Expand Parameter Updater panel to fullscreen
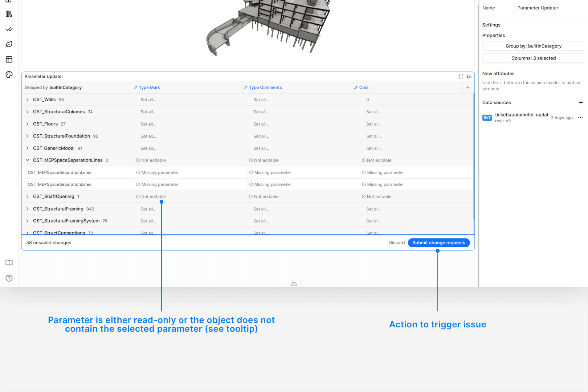This screenshot has height=392, width=588. click(x=461, y=77)
